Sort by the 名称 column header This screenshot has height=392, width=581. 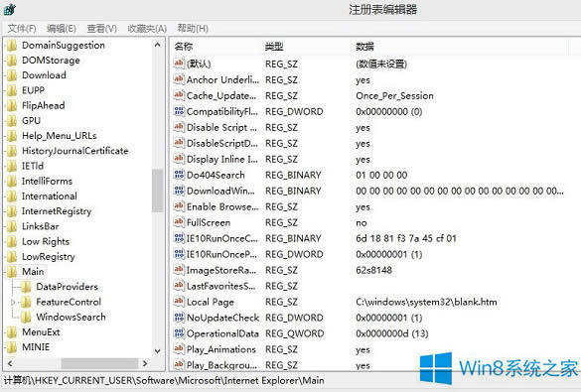(184, 47)
